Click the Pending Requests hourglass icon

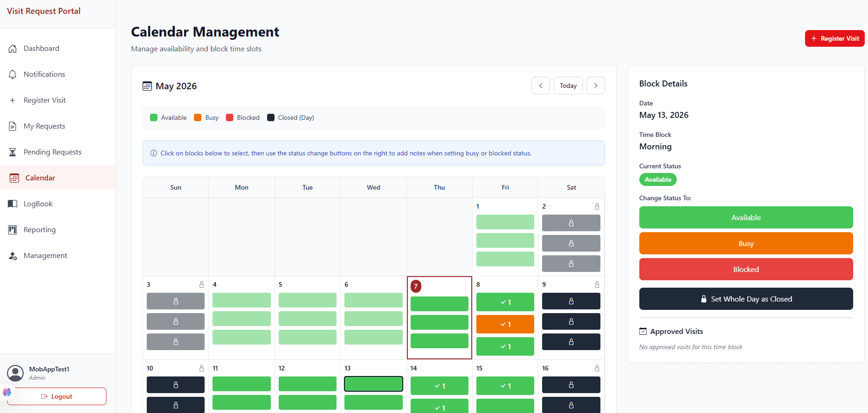tap(12, 152)
